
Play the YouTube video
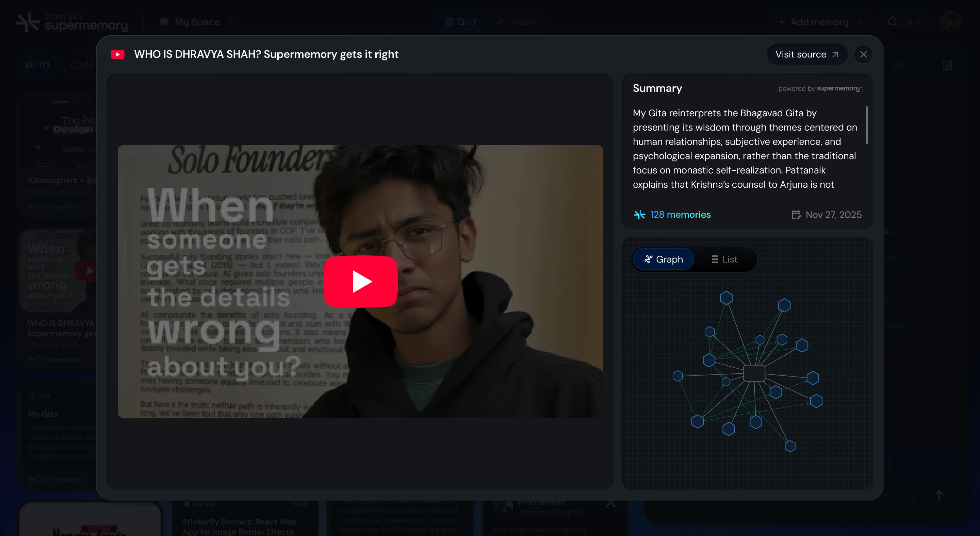click(x=360, y=281)
